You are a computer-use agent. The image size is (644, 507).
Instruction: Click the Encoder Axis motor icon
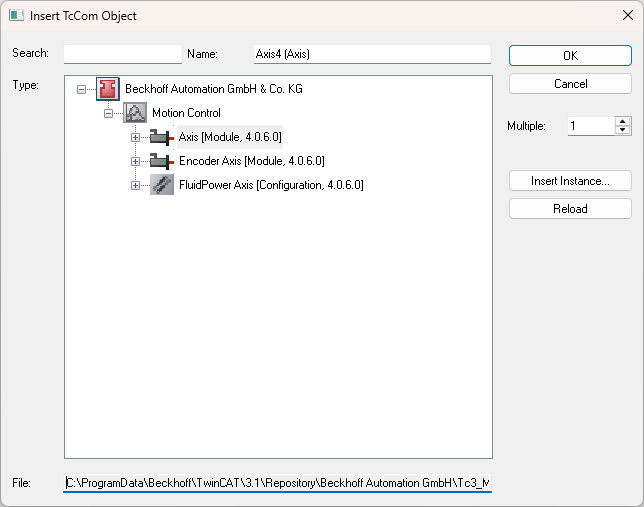162,161
